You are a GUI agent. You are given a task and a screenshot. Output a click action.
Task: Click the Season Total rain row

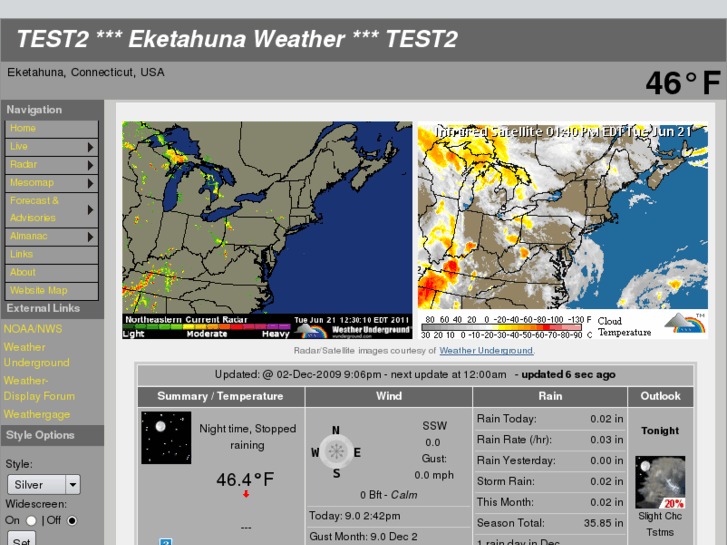pos(550,523)
